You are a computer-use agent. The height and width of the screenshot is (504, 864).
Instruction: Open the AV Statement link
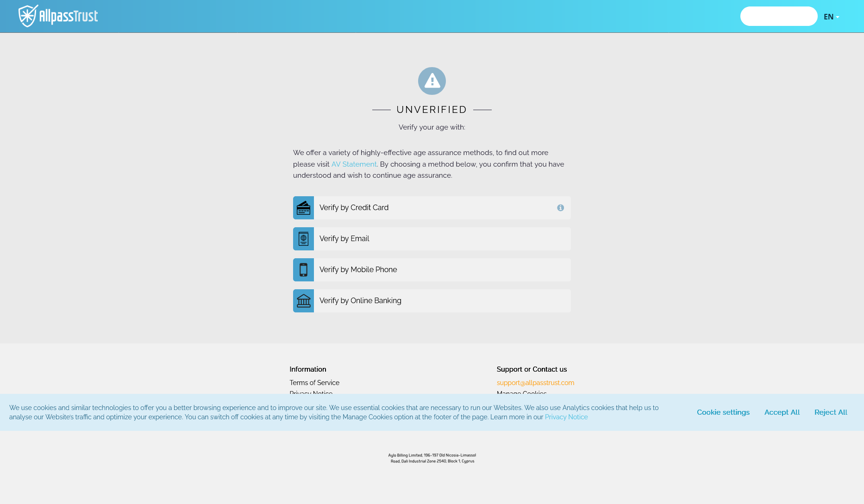pyautogui.click(x=354, y=164)
